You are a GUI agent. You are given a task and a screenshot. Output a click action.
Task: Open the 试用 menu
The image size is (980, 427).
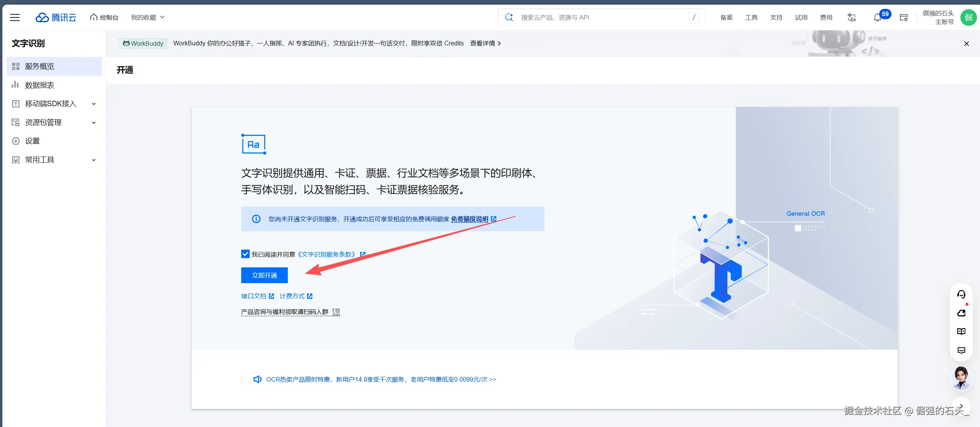coord(801,17)
